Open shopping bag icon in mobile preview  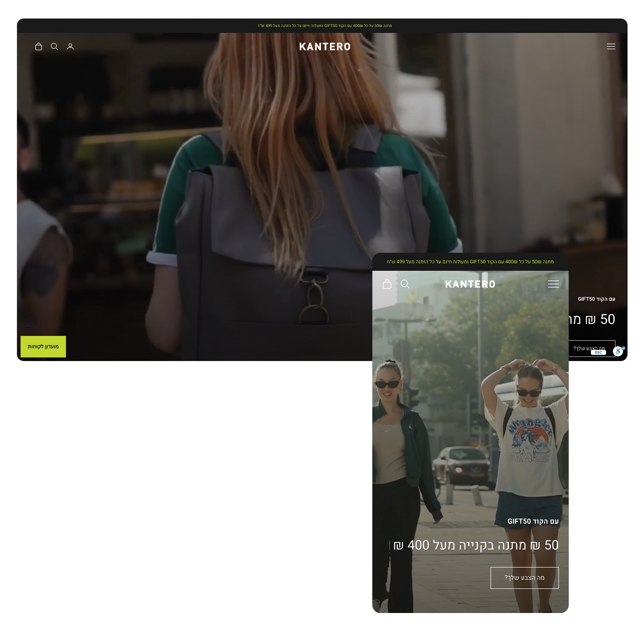pyautogui.click(x=387, y=284)
